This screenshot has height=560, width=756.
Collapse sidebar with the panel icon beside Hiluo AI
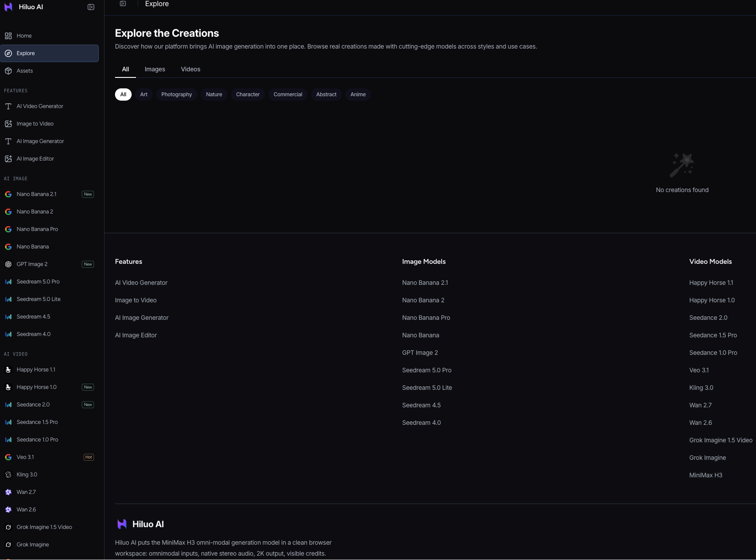[91, 7]
